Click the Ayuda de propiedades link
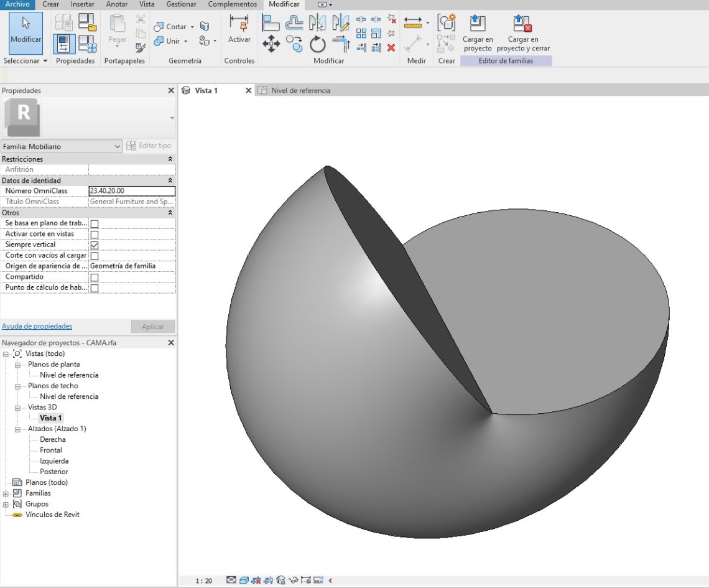 pyautogui.click(x=37, y=326)
